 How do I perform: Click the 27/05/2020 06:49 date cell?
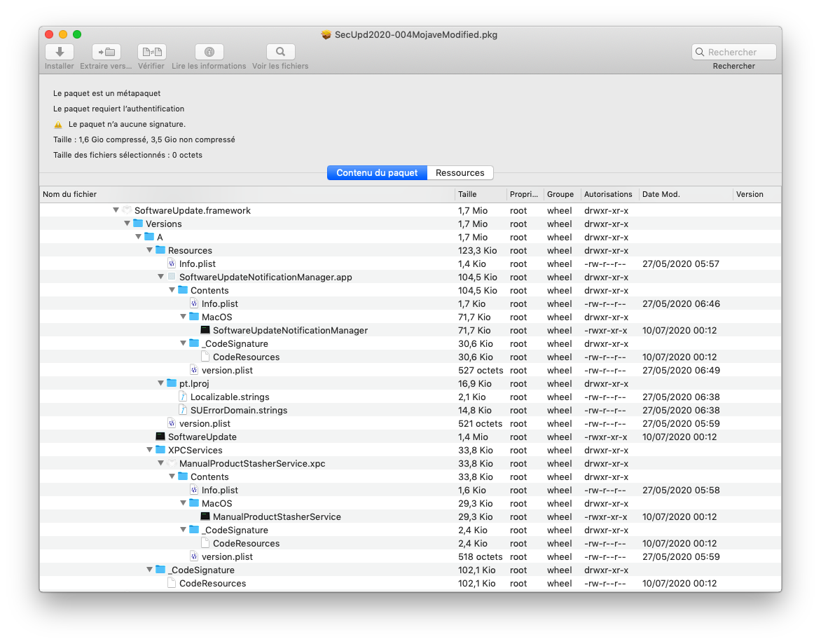[681, 370]
